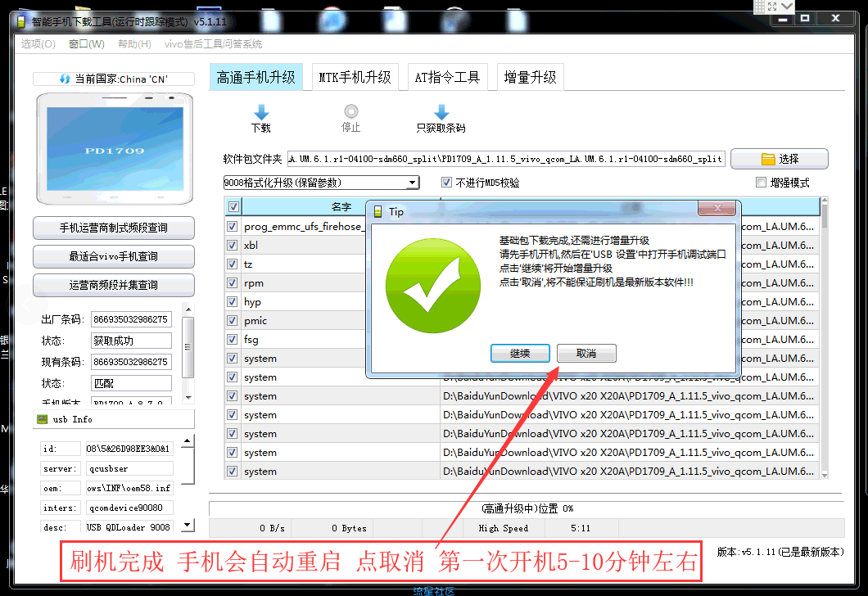Uncheck the prog_emmc_ufs_firehose row checkbox
Image resolution: width=868 pixels, height=596 pixels.
(x=233, y=226)
